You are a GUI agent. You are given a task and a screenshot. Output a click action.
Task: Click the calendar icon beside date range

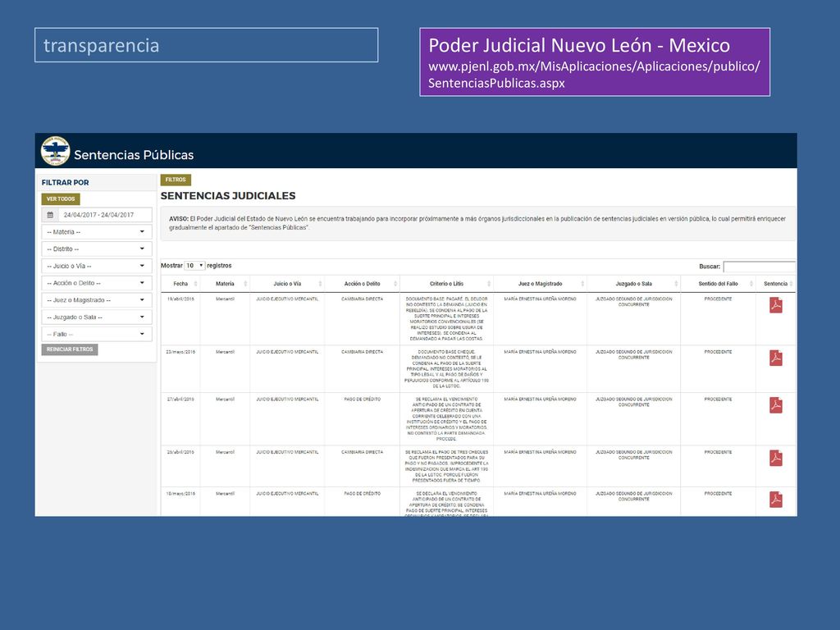pyautogui.click(x=50, y=215)
